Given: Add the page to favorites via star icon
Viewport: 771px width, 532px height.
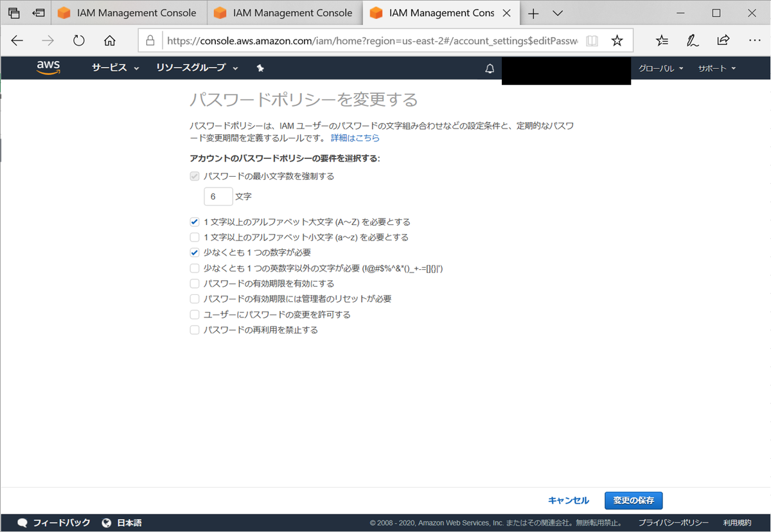Looking at the screenshot, I should [617, 39].
